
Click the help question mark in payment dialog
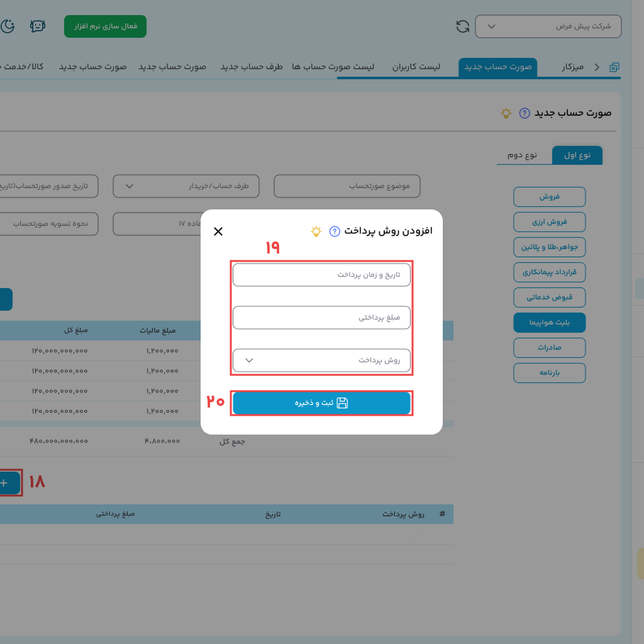click(x=335, y=231)
